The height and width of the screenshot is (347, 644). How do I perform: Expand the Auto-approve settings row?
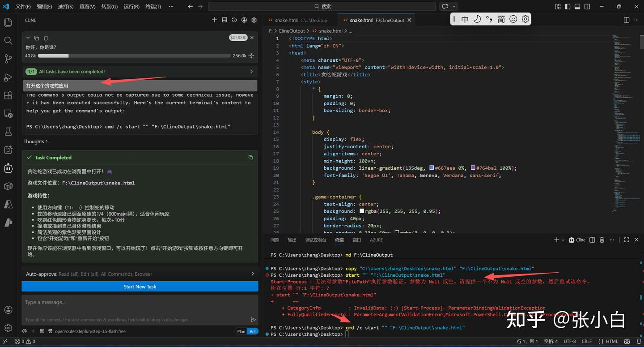140,274
